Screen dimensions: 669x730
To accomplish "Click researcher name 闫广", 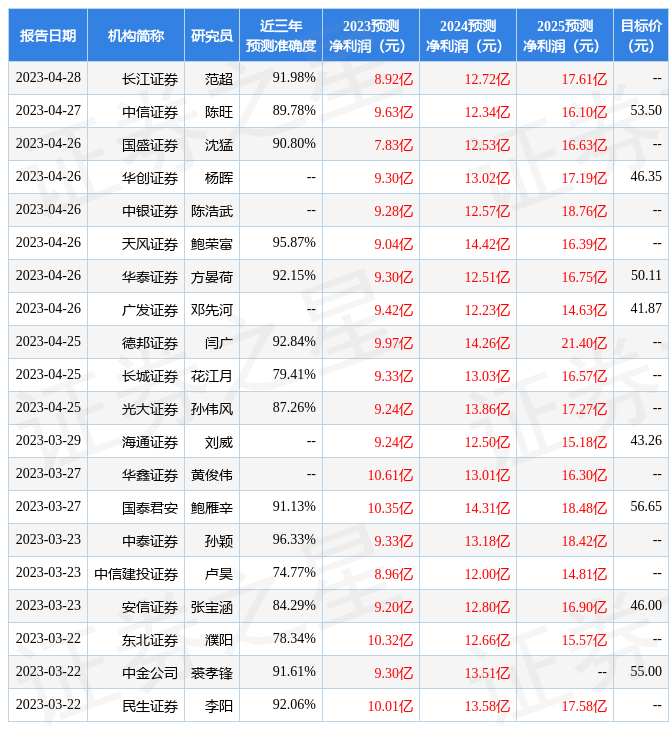I will tap(219, 343).
